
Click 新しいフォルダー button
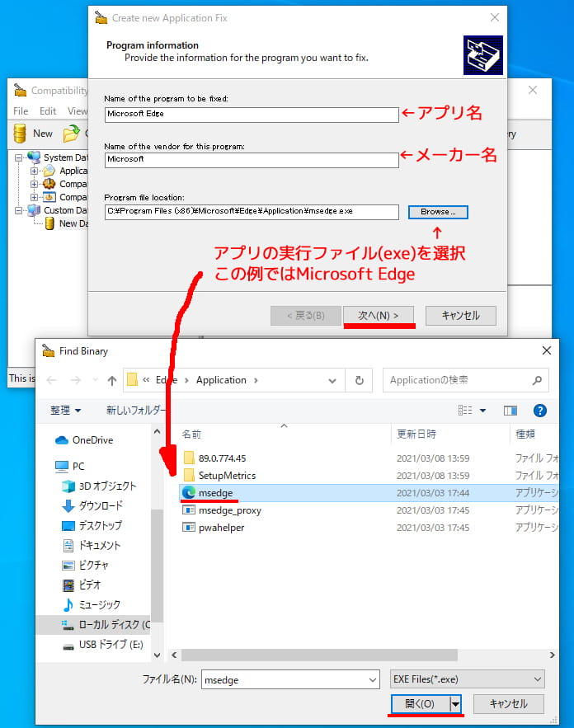(x=135, y=411)
